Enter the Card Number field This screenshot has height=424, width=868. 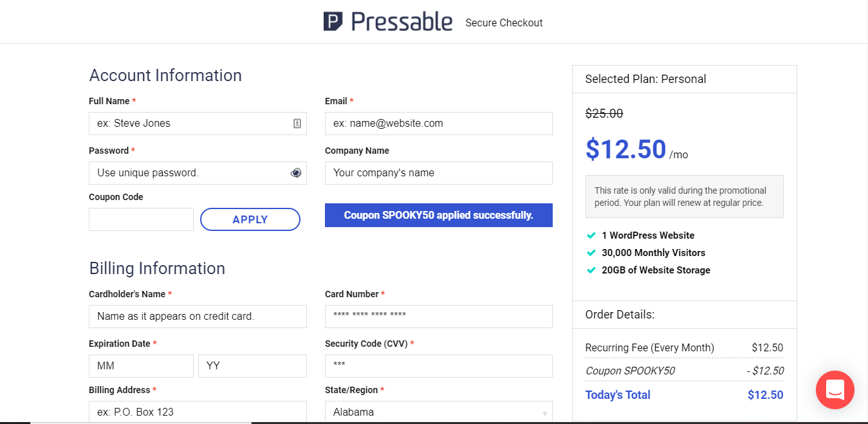438,317
